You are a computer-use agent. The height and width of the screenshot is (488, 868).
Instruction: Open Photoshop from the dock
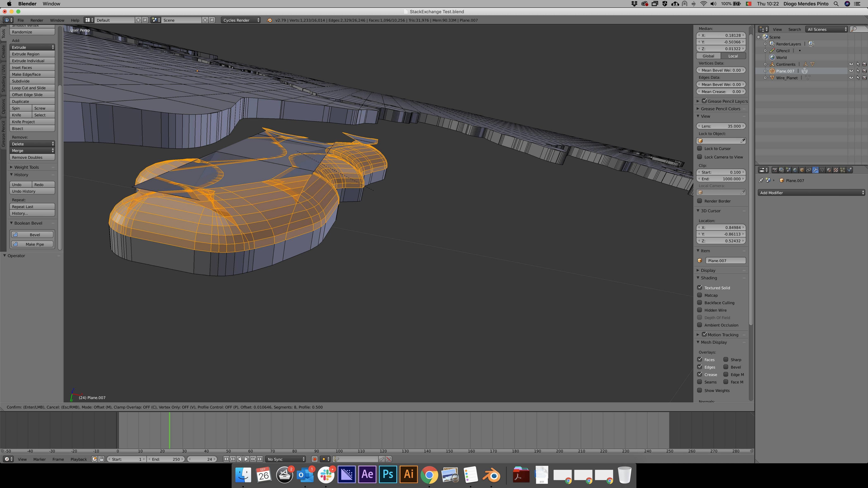point(388,475)
